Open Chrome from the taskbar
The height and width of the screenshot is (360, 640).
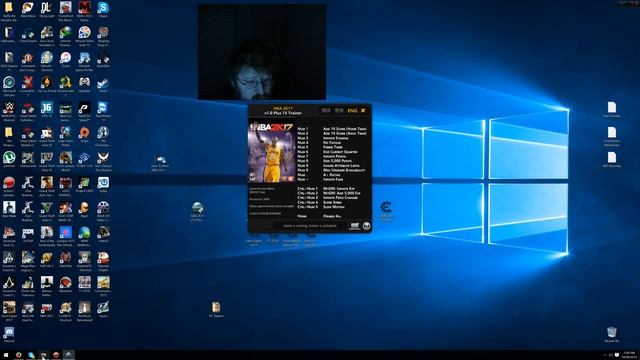[x=18, y=355]
